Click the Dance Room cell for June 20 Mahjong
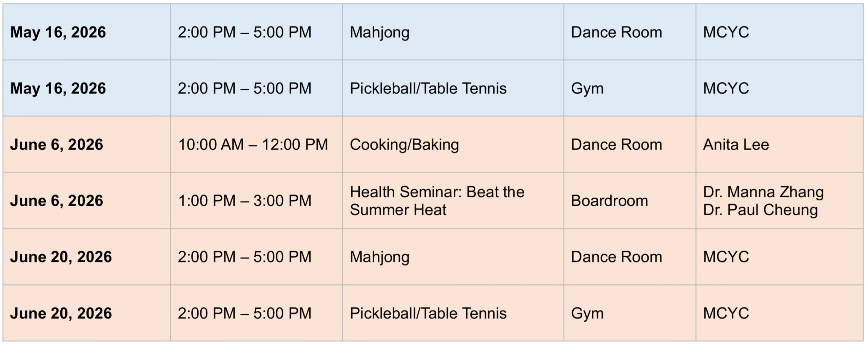 point(616,257)
